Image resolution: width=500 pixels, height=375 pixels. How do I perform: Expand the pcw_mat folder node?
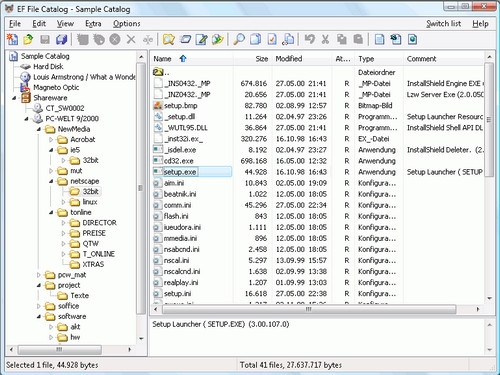click(39, 275)
